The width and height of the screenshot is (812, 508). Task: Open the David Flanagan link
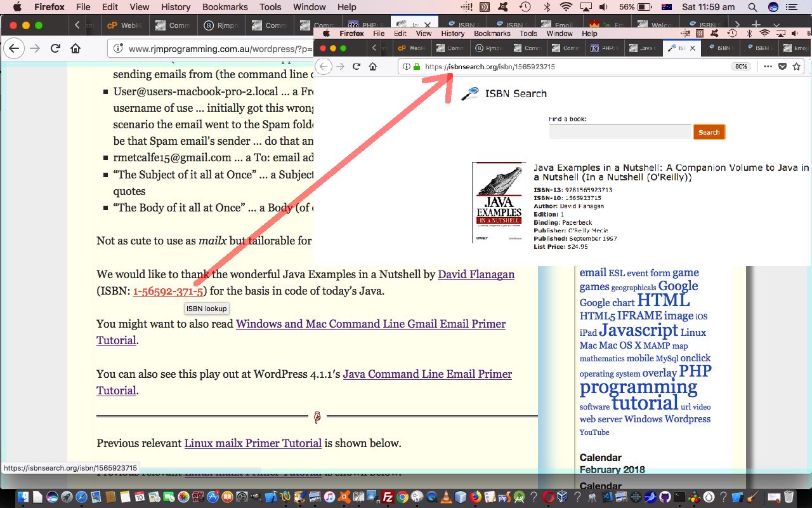(476, 274)
